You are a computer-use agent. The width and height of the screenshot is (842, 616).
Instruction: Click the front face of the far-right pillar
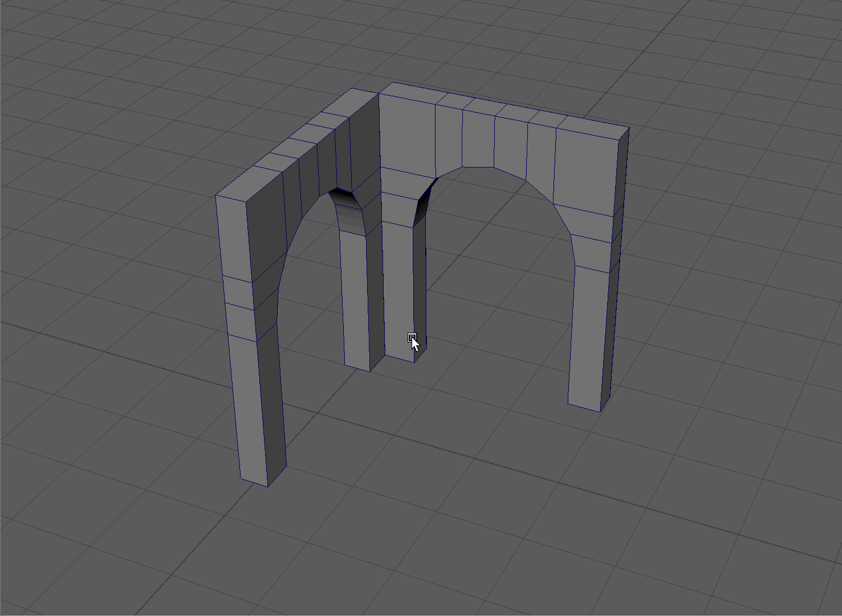tap(588, 336)
